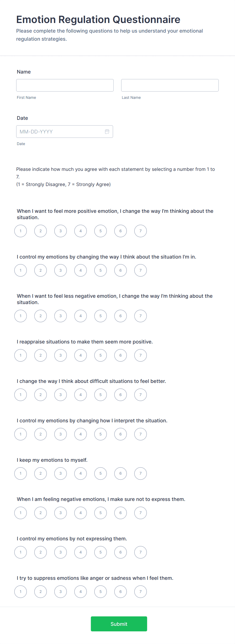Select rating 5 for keeping emotions to myself
Viewport: 235px width, 644px height.
tap(100, 473)
